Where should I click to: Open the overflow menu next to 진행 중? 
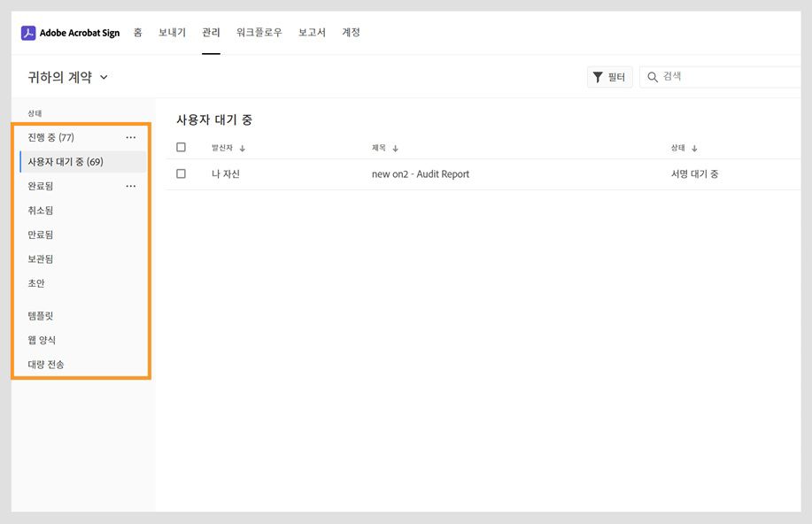130,137
